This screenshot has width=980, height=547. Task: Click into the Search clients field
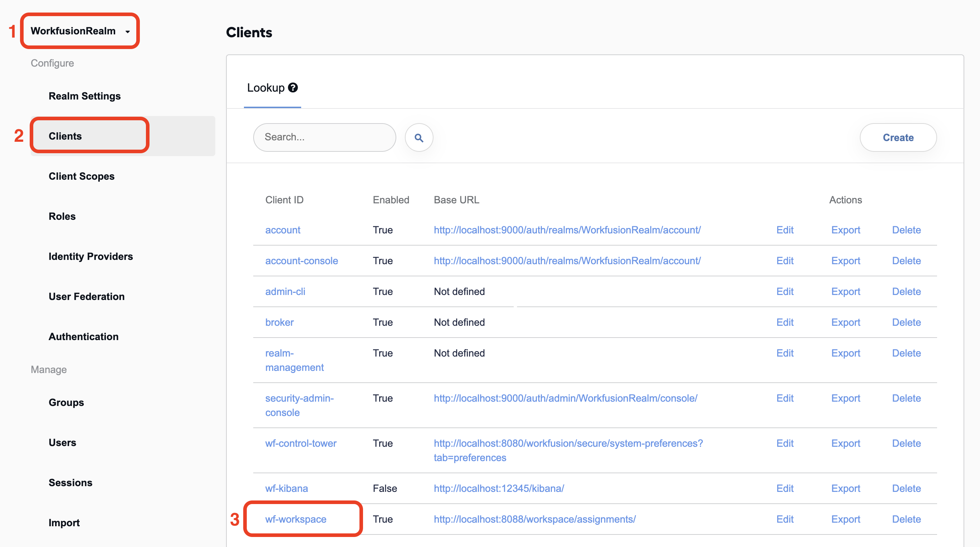(x=324, y=137)
